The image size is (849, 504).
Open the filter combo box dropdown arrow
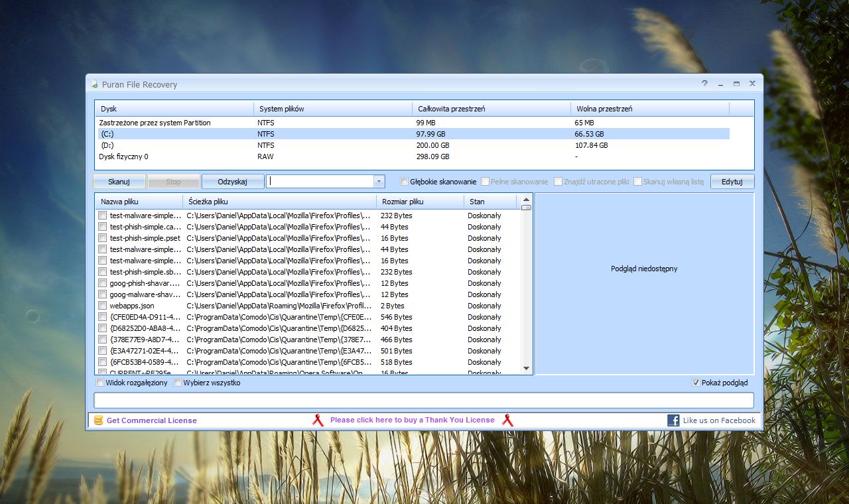[x=379, y=181]
